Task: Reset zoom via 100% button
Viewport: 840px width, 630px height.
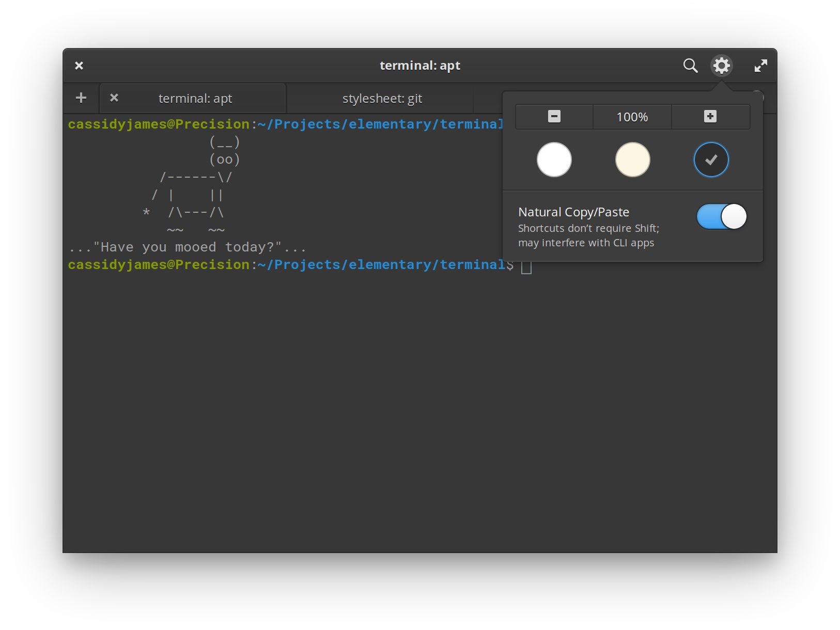Action: [x=632, y=117]
